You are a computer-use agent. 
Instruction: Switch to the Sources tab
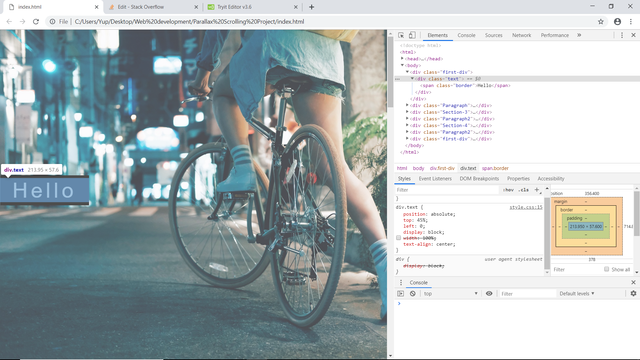coord(493,35)
